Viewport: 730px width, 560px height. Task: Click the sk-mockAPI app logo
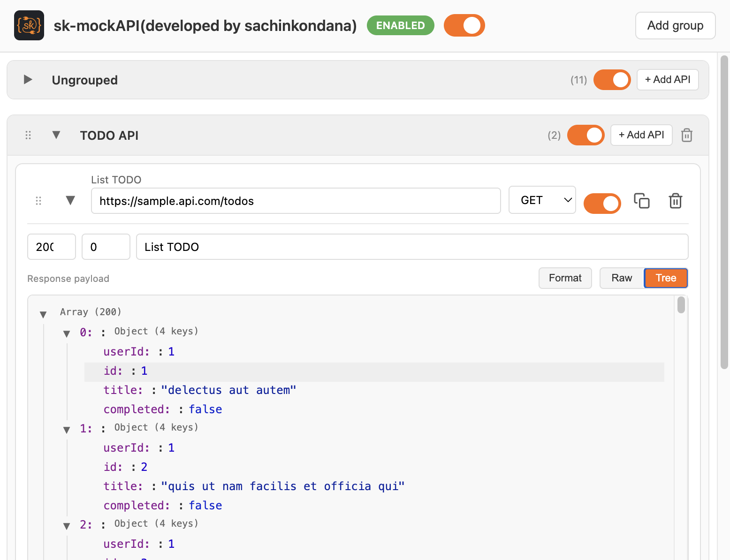point(29,25)
